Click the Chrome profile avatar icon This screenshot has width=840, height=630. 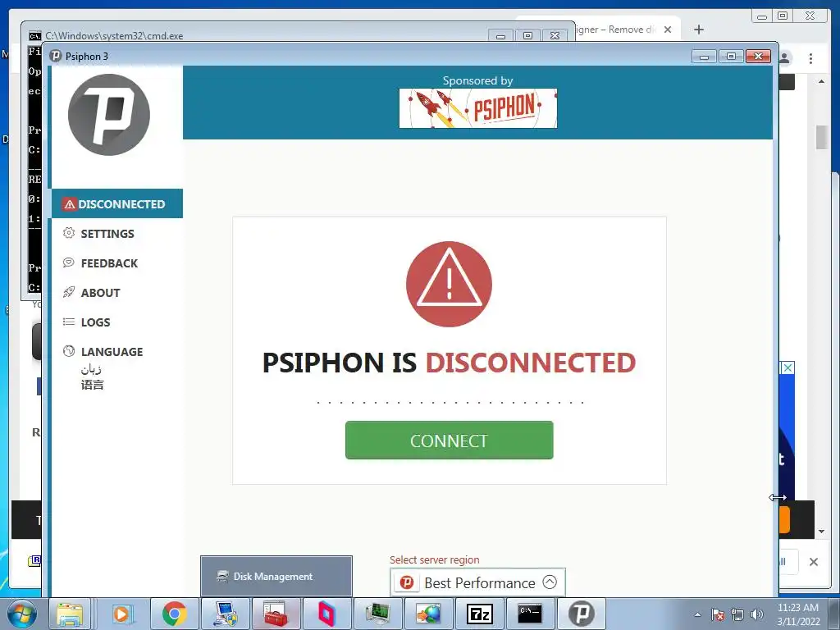(785, 58)
